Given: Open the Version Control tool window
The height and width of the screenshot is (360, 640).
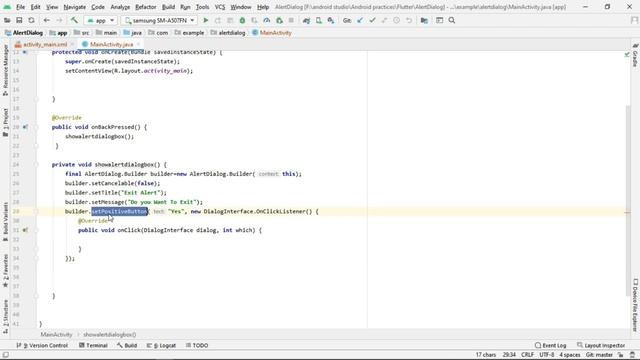Looking at the screenshot, I should (x=42, y=345).
